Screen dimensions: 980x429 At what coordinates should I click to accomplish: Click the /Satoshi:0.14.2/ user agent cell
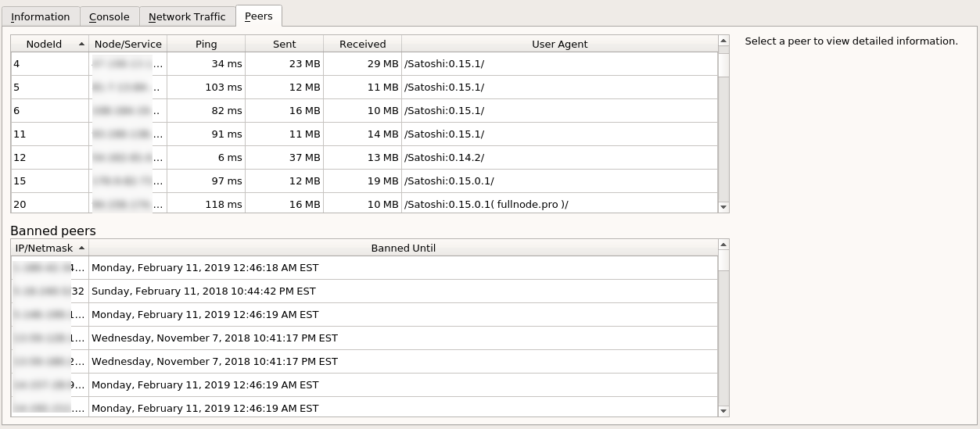(559, 158)
